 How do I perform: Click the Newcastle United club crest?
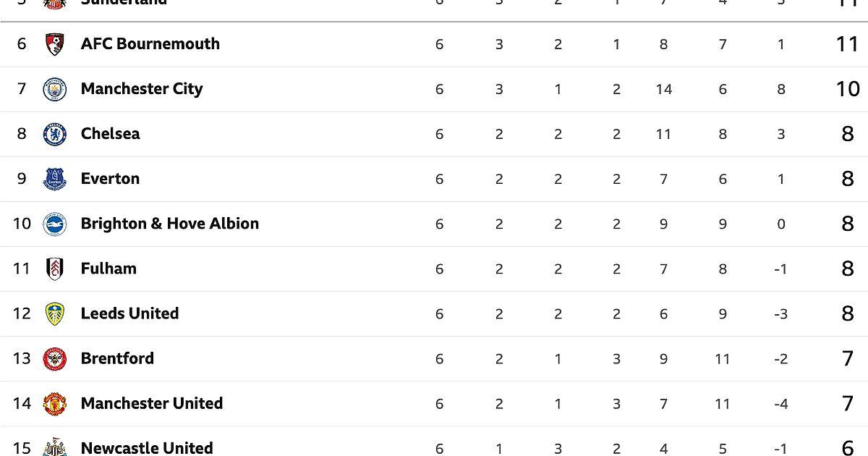[55, 447]
